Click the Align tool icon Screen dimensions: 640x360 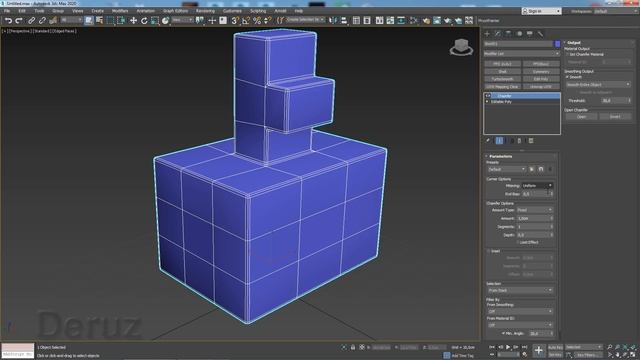(x=344, y=20)
